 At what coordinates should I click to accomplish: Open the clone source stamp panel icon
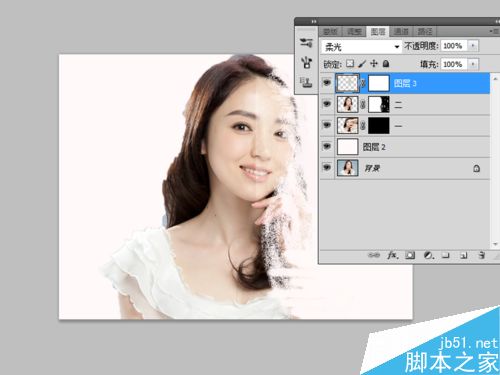pos(306,82)
